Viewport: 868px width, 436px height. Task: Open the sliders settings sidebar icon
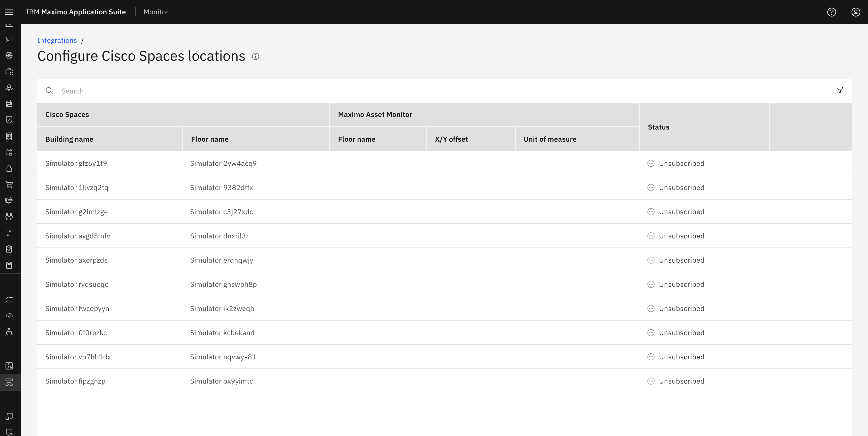(9, 233)
